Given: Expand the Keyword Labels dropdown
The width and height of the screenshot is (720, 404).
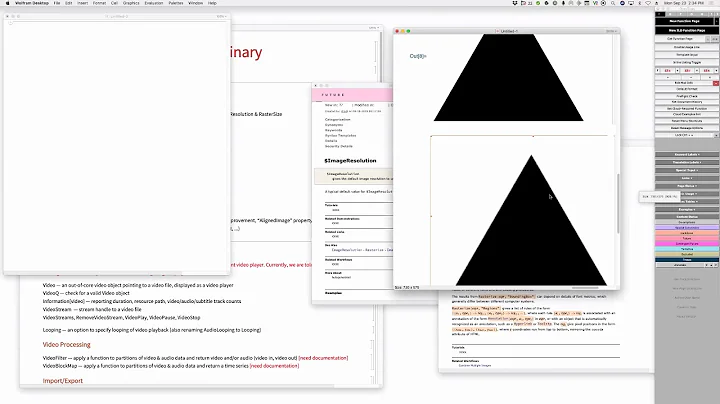Looking at the screenshot, I should coord(687,154).
